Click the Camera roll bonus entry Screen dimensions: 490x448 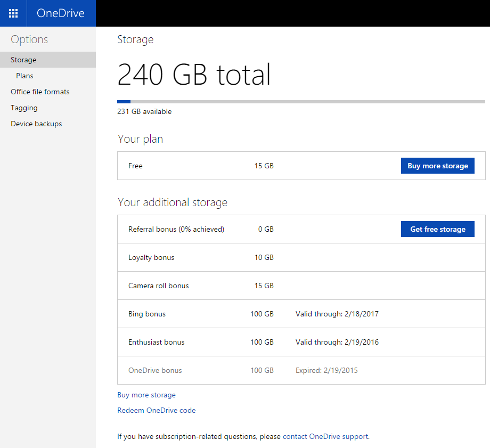tap(159, 286)
